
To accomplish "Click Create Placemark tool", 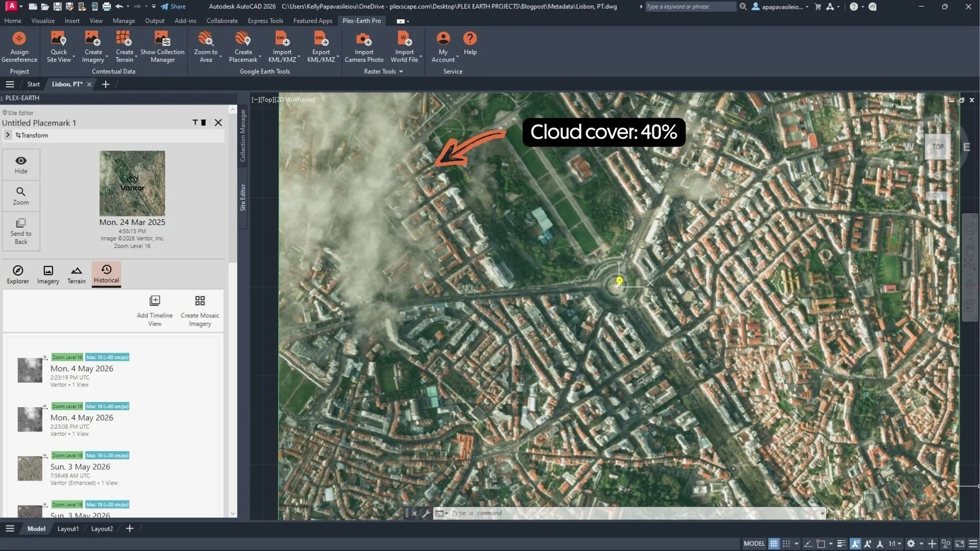I will [243, 47].
